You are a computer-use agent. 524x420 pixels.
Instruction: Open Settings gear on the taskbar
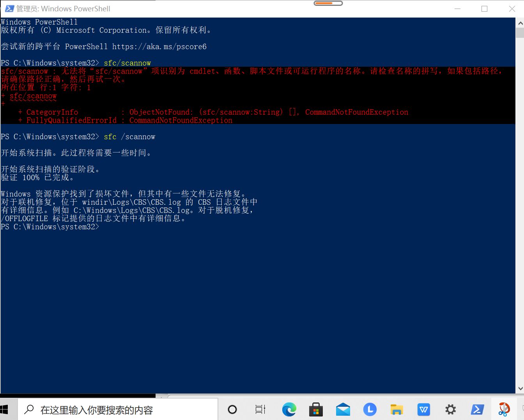[x=450, y=409]
